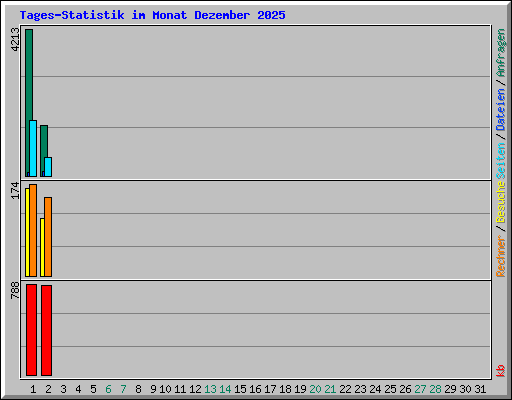Click day label 15 on the axis

point(240,389)
